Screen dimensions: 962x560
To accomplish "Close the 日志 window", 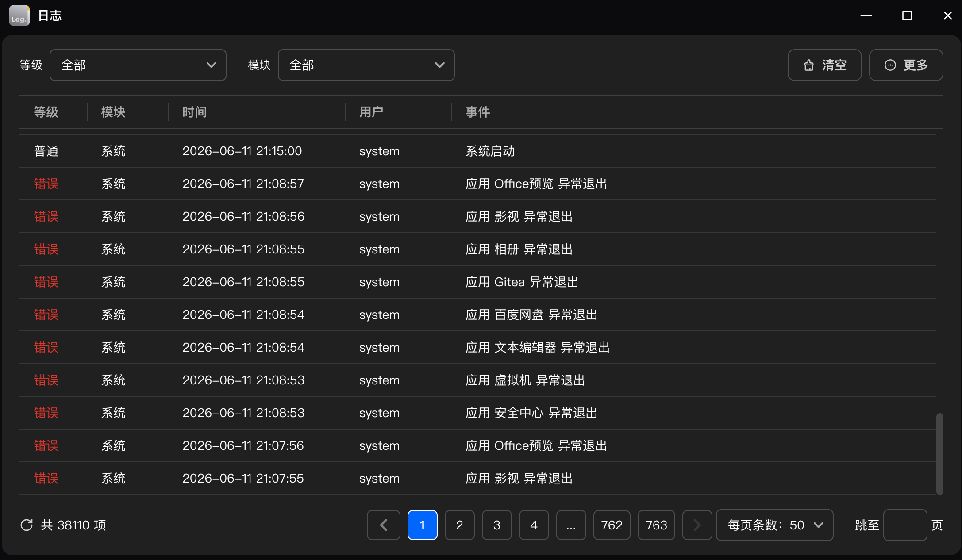I will (947, 15).
